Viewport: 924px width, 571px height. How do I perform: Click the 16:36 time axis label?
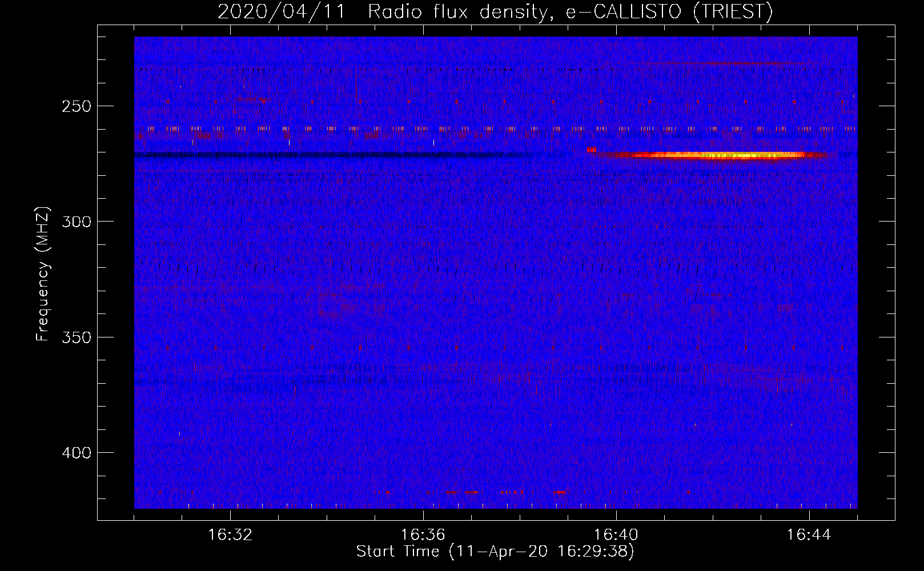(x=423, y=535)
